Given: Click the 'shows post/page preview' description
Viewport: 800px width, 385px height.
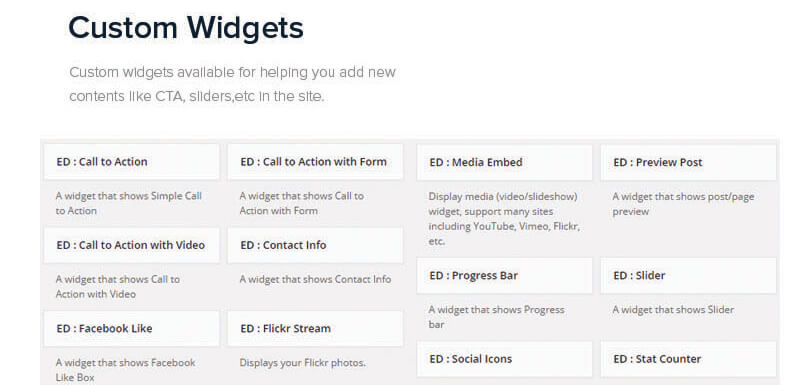Looking at the screenshot, I should pyautogui.click(x=683, y=204).
